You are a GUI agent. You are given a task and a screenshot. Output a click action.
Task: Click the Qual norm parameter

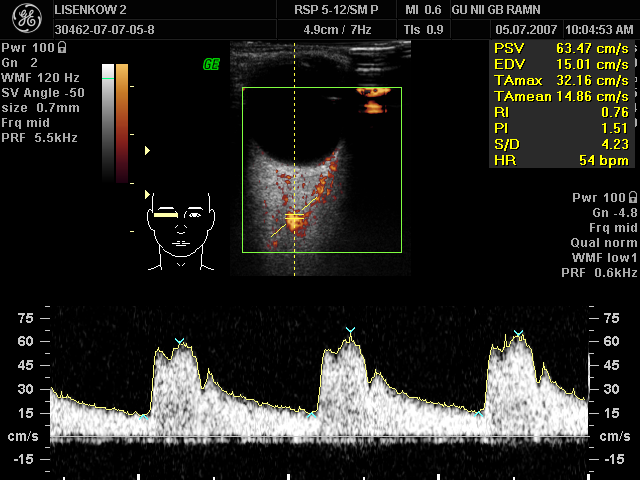(604, 243)
